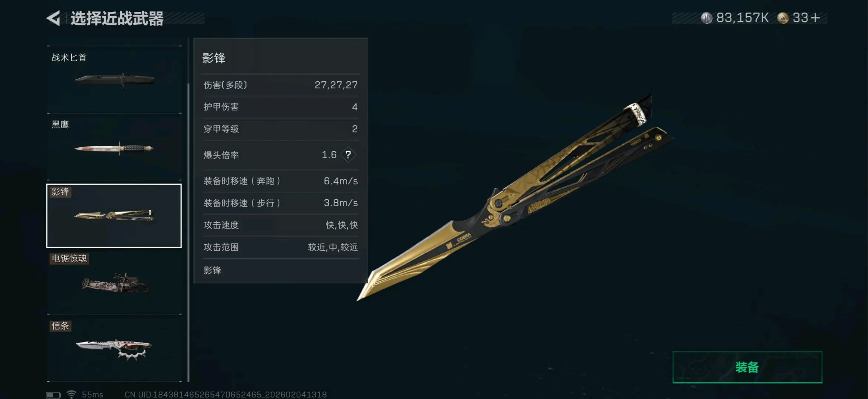Tap the WiFi signal status icon
Image resolution: width=868 pixels, height=399 pixels.
[x=71, y=395]
